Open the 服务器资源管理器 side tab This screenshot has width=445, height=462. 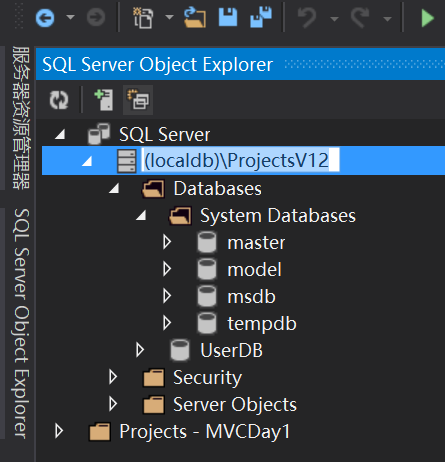click(21, 118)
